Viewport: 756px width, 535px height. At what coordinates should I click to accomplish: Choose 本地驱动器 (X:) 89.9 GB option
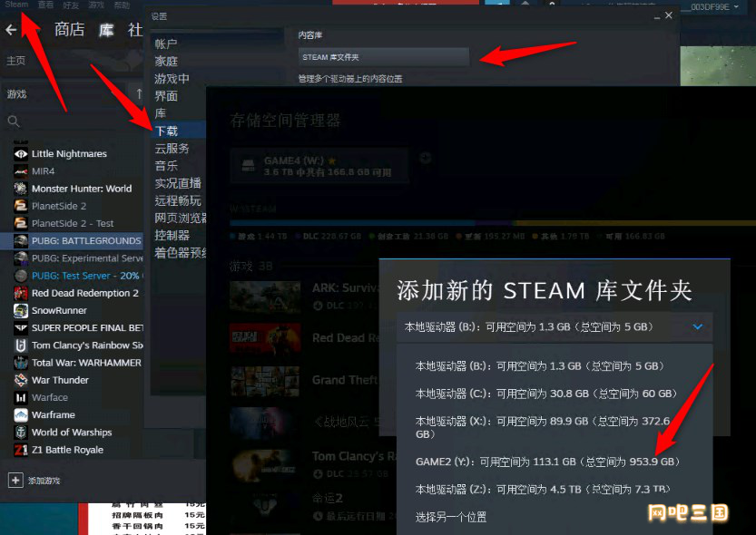(x=543, y=428)
